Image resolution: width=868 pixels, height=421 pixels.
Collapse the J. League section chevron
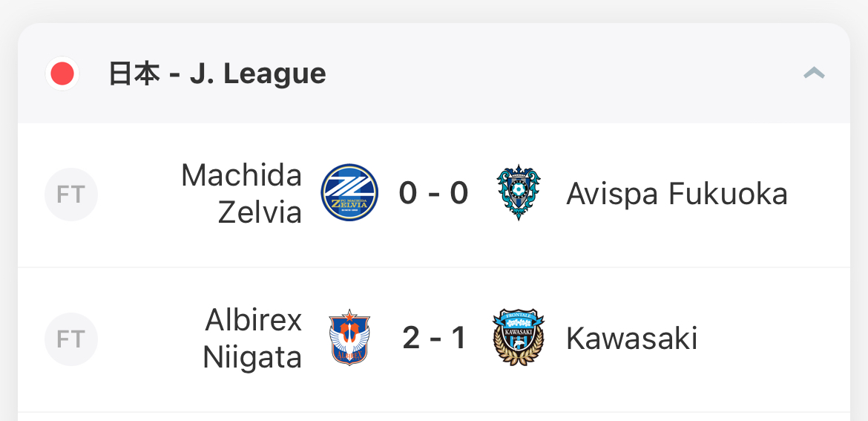coord(814,73)
